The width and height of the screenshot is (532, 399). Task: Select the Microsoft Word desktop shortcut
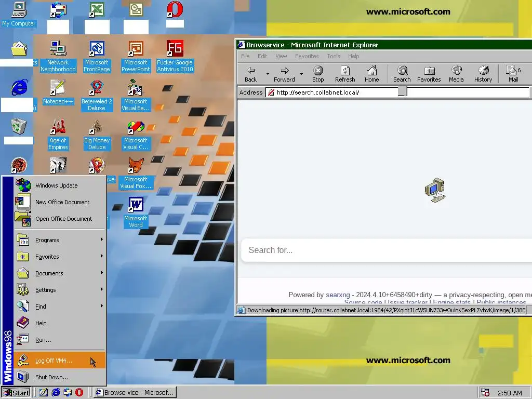136,212
